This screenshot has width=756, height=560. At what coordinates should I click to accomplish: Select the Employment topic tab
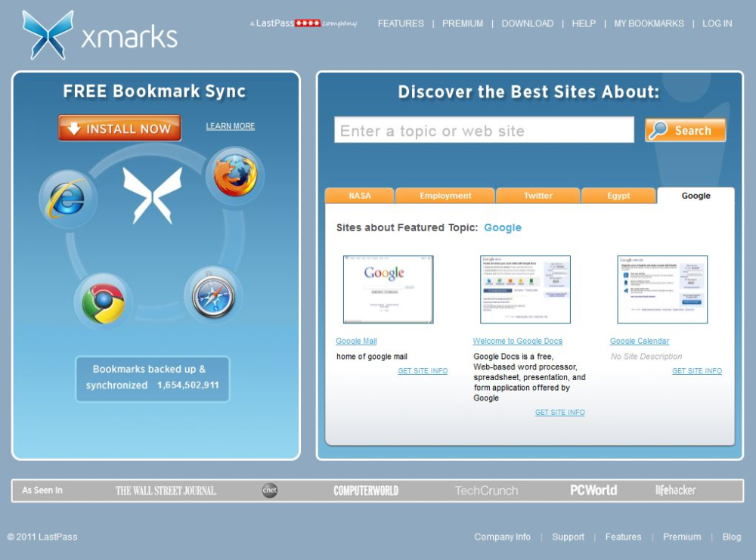[445, 196]
